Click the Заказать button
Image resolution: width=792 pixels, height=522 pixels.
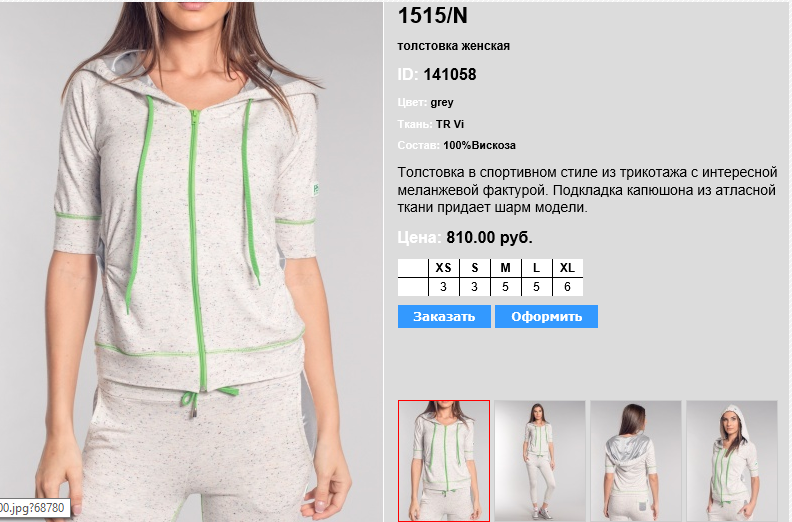(444, 316)
